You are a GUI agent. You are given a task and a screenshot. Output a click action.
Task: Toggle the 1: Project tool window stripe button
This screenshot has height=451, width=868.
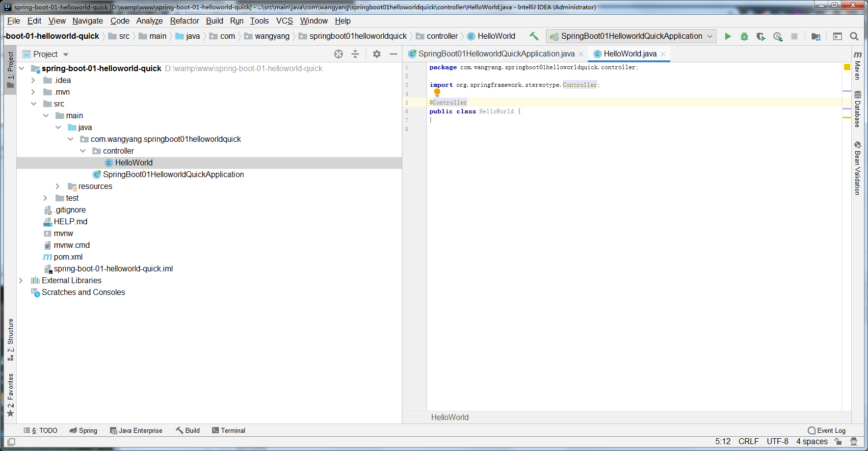coord(10,70)
